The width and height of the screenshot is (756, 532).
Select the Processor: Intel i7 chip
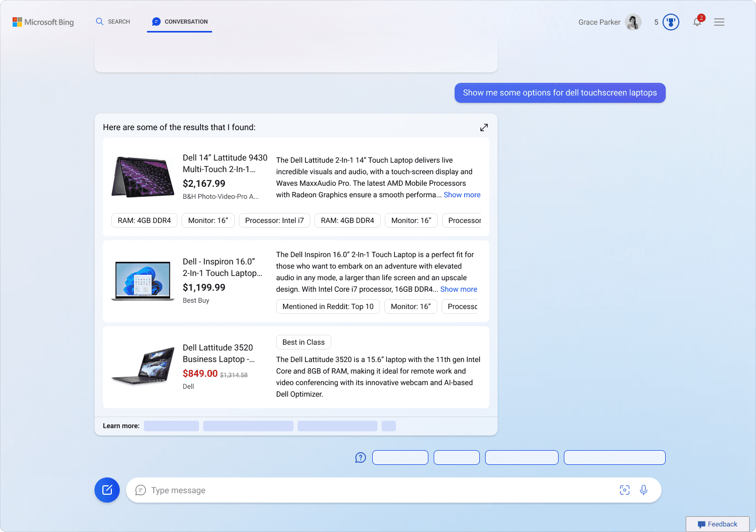pos(275,220)
